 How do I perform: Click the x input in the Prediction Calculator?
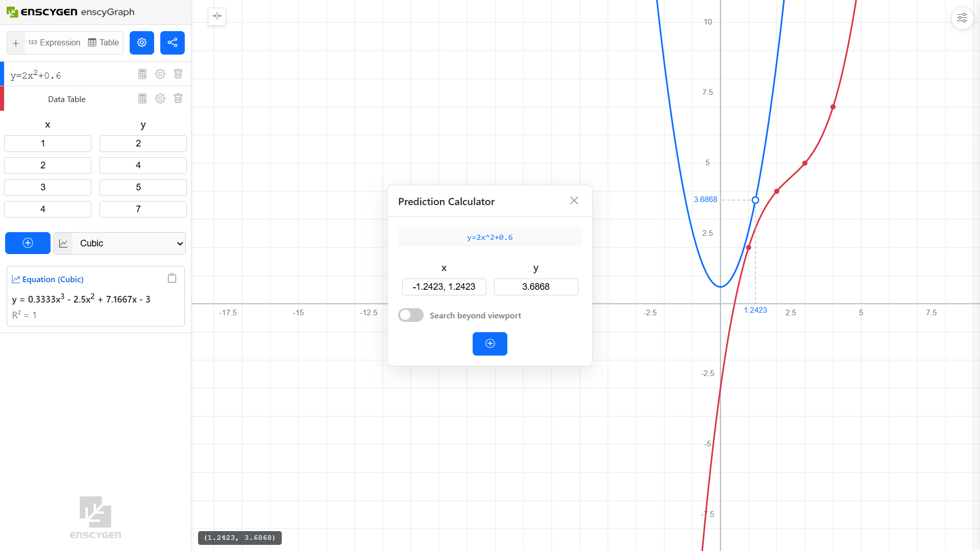[444, 287]
